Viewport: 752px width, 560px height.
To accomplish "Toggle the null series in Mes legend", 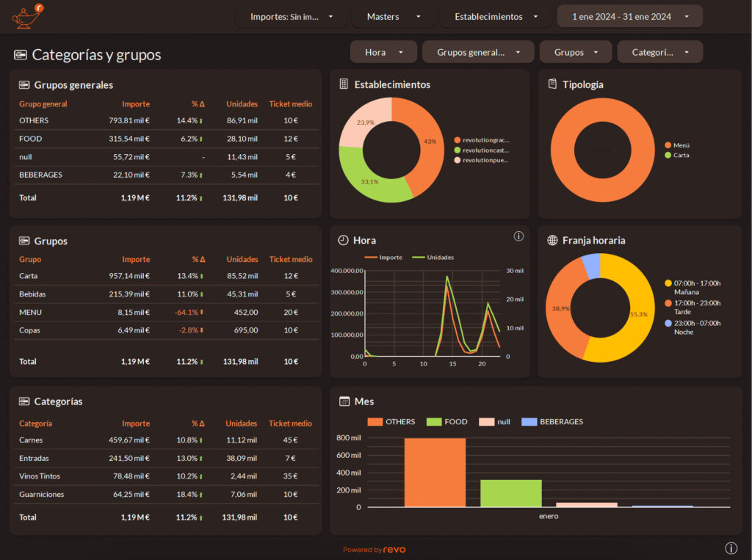I will tap(494, 422).
